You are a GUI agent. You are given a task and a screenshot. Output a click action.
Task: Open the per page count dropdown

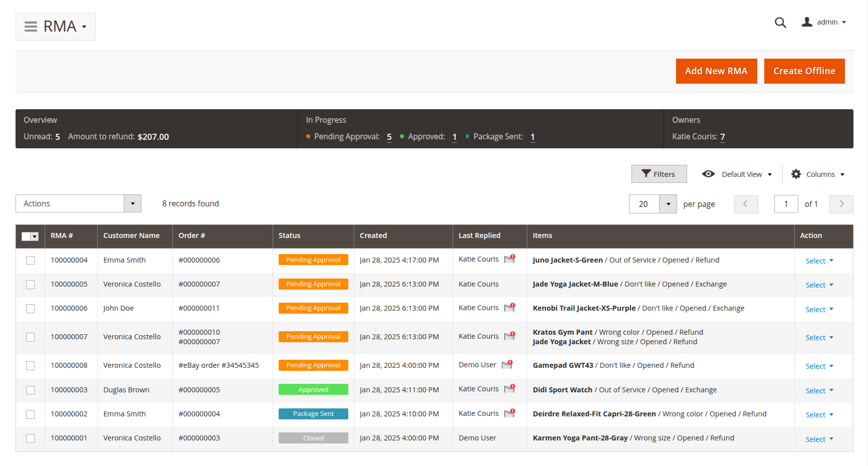[668, 204]
